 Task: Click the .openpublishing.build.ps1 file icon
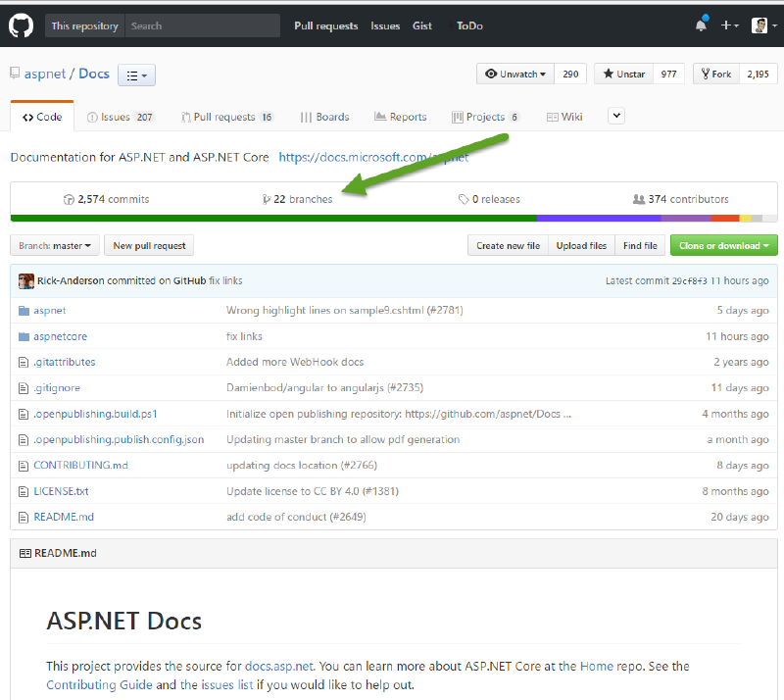point(24,415)
